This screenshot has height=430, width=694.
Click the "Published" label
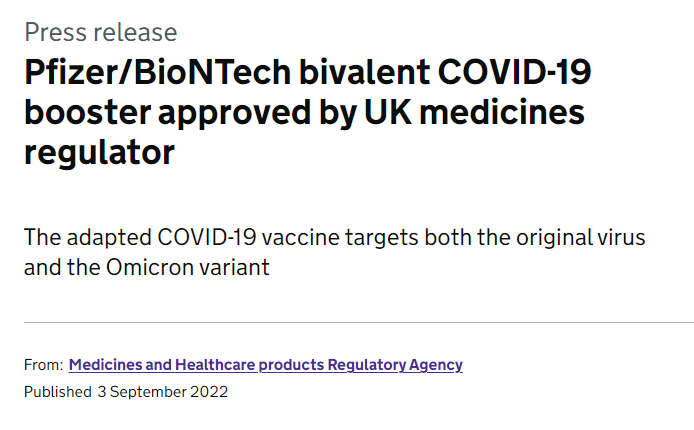coord(57,391)
